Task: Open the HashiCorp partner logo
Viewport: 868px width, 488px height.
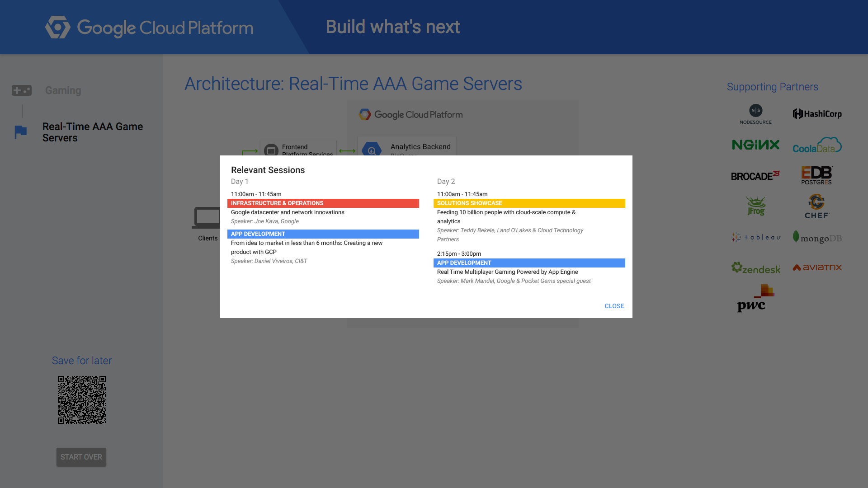Action: click(817, 114)
